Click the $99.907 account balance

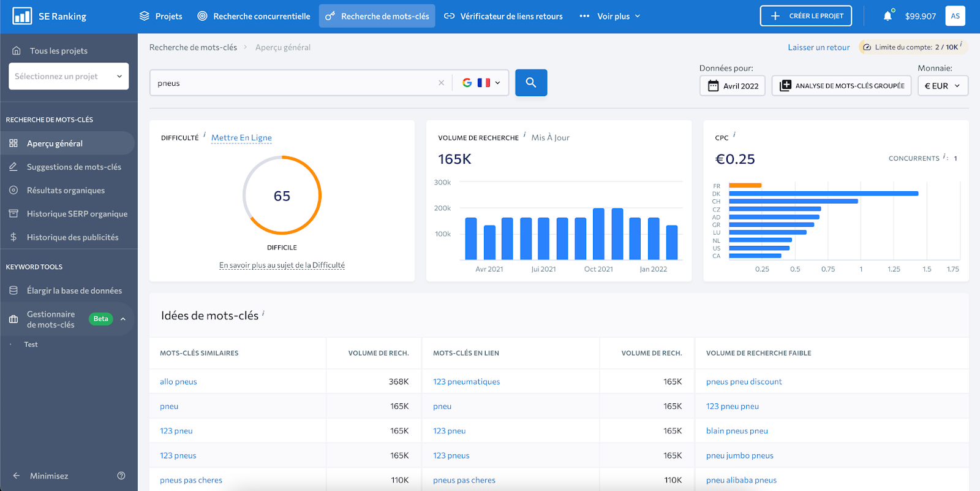point(921,16)
